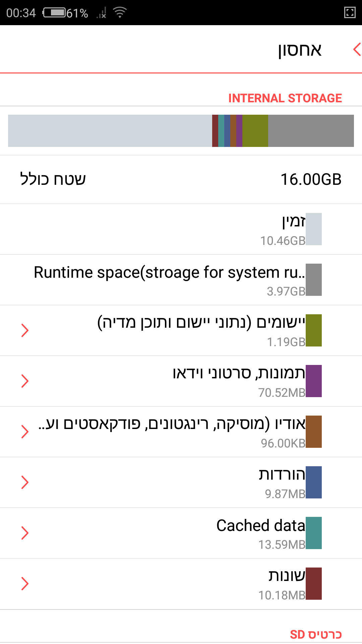Tap the Wi-Fi icon in status bar
The image size is (362, 644).
click(120, 12)
